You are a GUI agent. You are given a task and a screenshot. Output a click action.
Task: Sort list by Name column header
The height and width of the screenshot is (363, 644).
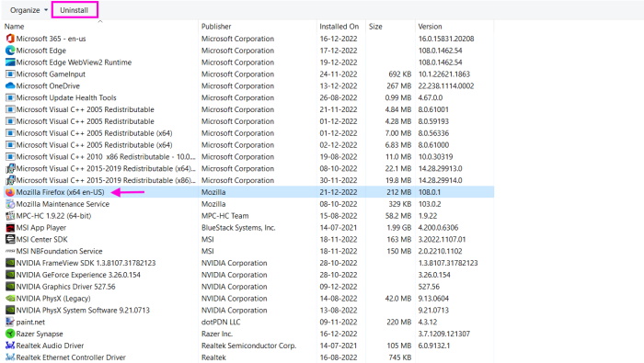click(15, 27)
